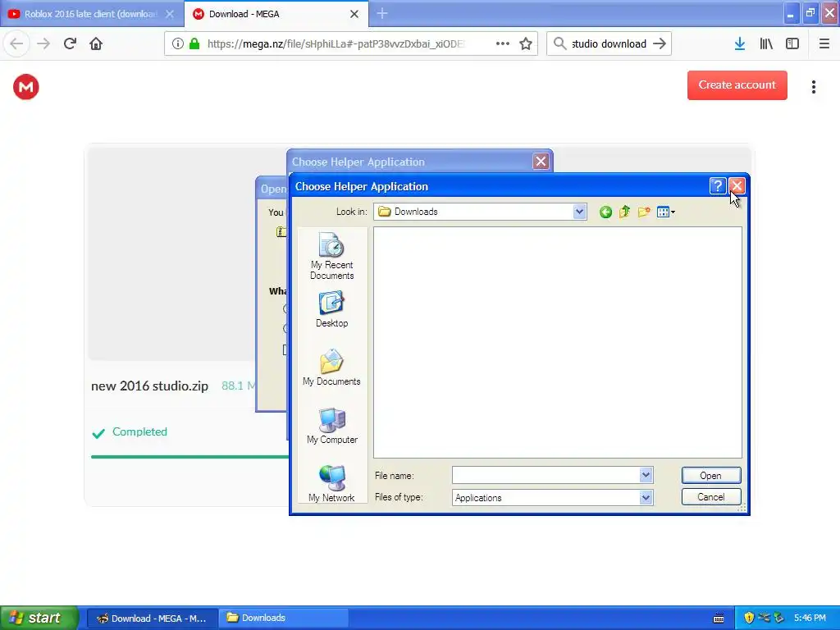Click the Firefox back arrow button
This screenshot has width=840, height=630.
(x=16, y=43)
